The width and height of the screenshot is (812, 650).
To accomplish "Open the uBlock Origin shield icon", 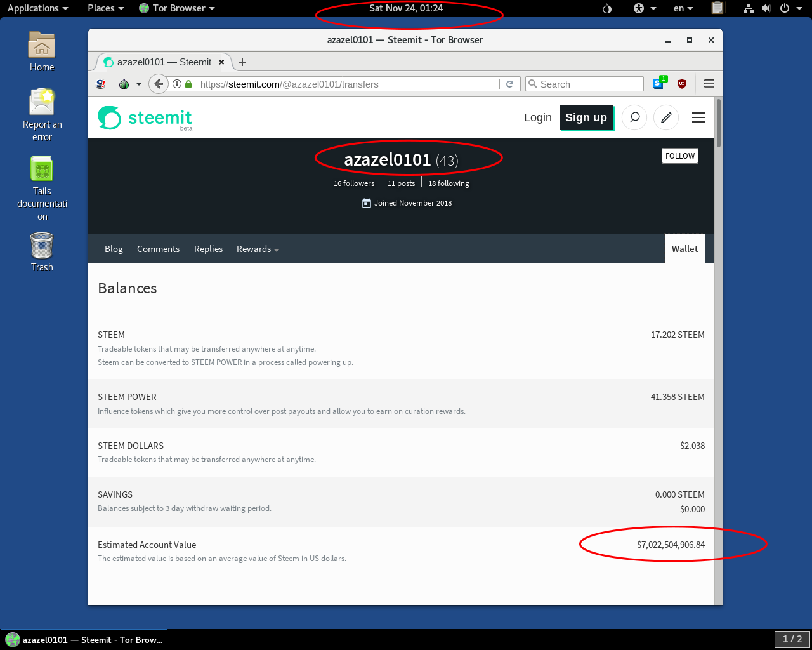I will 682,84.
